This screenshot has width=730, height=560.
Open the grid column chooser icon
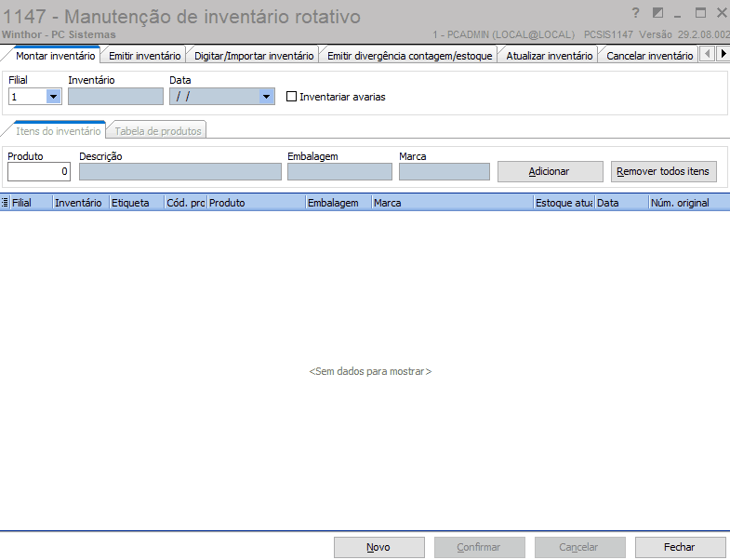pyautogui.click(x=5, y=203)
